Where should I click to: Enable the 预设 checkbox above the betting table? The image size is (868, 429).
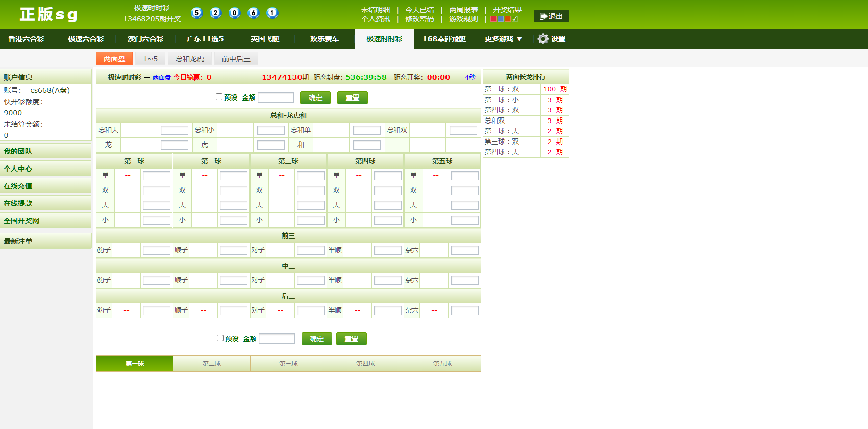(x=219, y=97)
